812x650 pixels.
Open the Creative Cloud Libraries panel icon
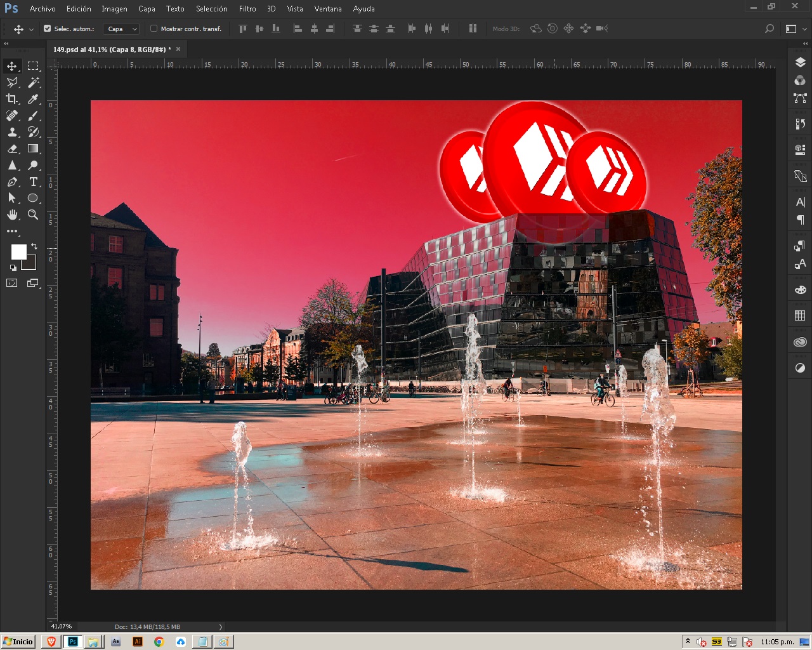point(800,342)
